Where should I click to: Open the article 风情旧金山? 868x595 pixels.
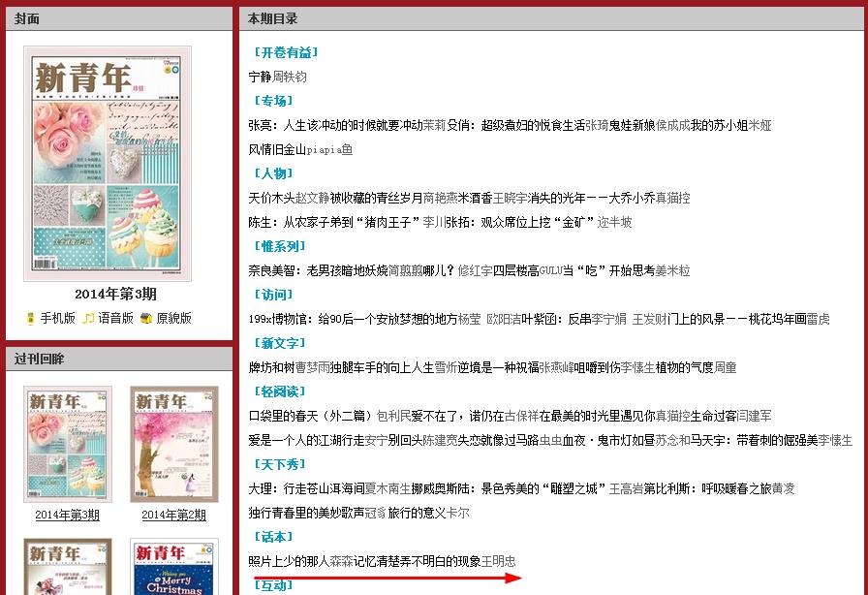click(x=277, y=149)
